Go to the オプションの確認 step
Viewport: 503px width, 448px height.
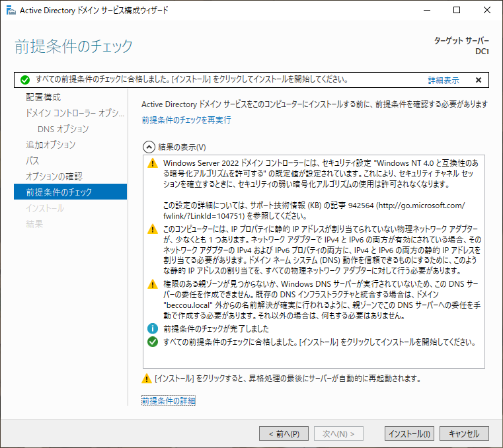tap(54, 176)
